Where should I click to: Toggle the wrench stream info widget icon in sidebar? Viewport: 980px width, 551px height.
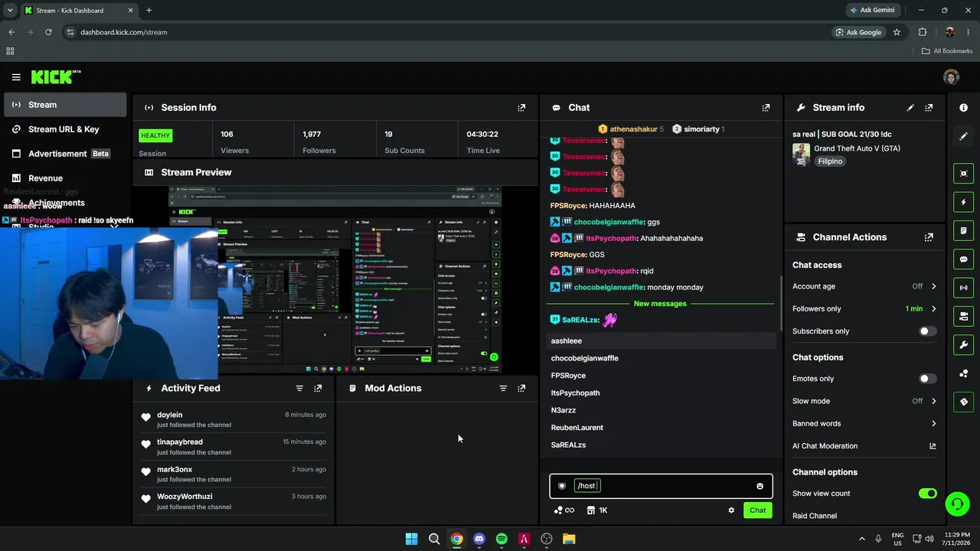pyautogui.click(x=963, y=344)
